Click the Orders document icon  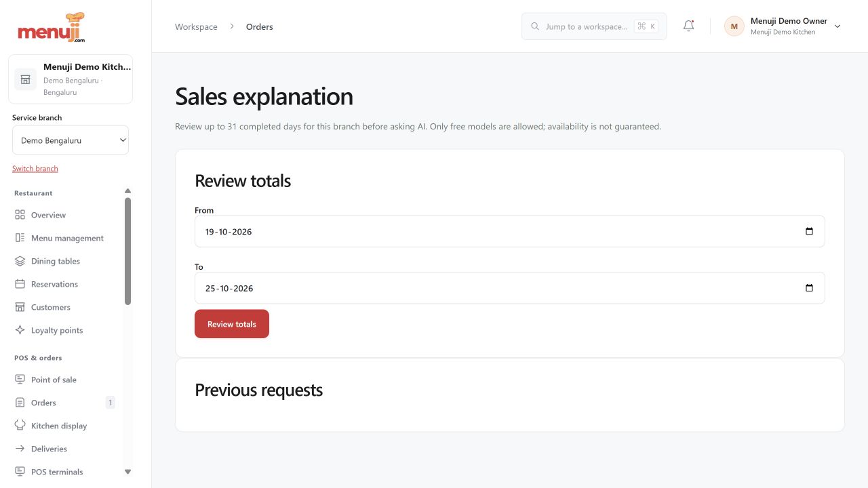20,403
